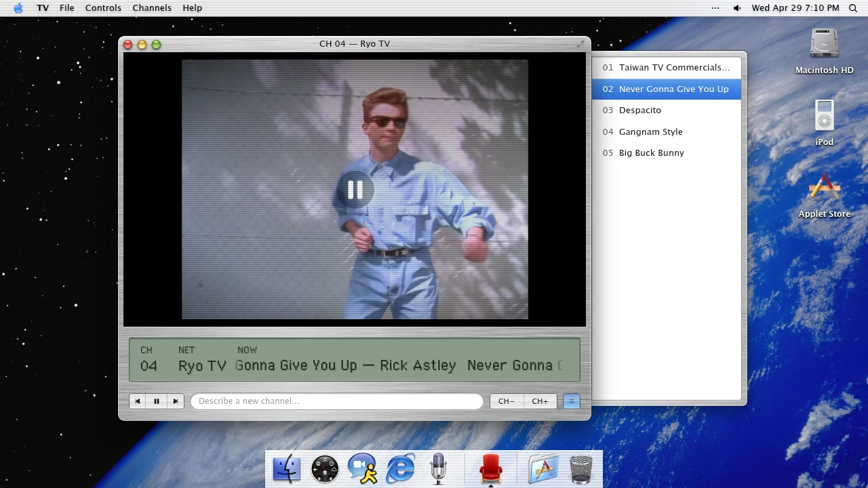This screenshot has width=868, height=488.
Task: Open the compass dashboard icon in Dock
Action: [325, 469]
